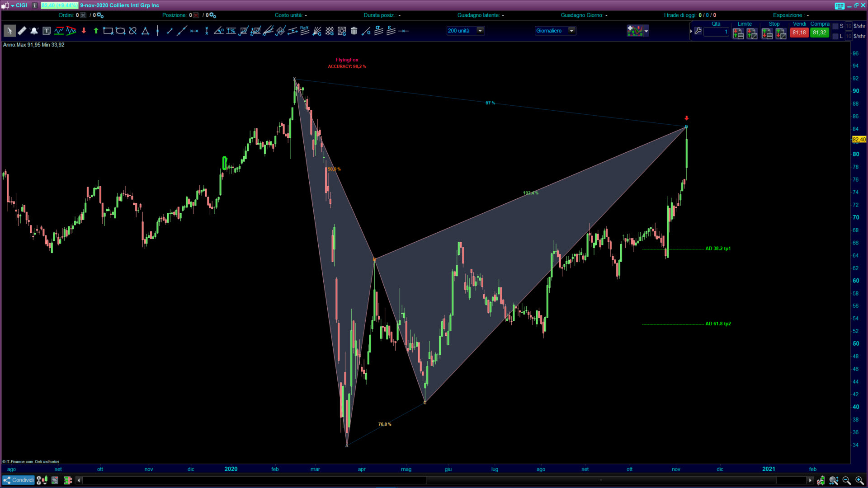Select the Raff regression channel tool
868x488 pixels.
[304, 30]
